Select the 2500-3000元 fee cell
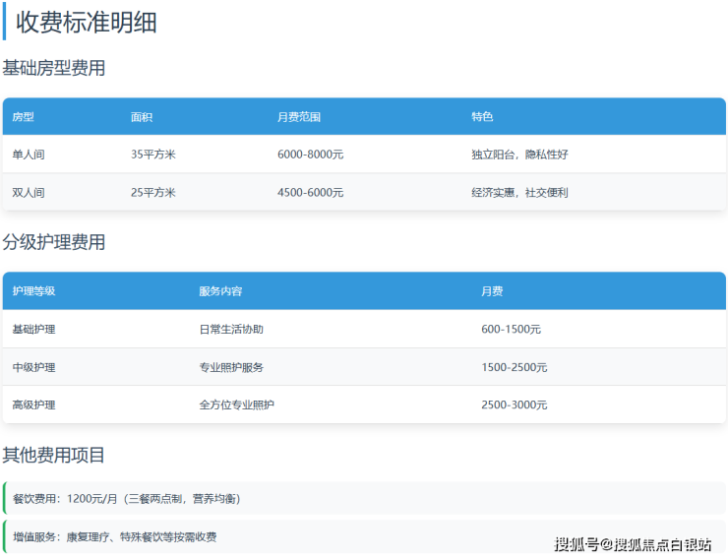The image size is (728, 560). click(514, 404)
